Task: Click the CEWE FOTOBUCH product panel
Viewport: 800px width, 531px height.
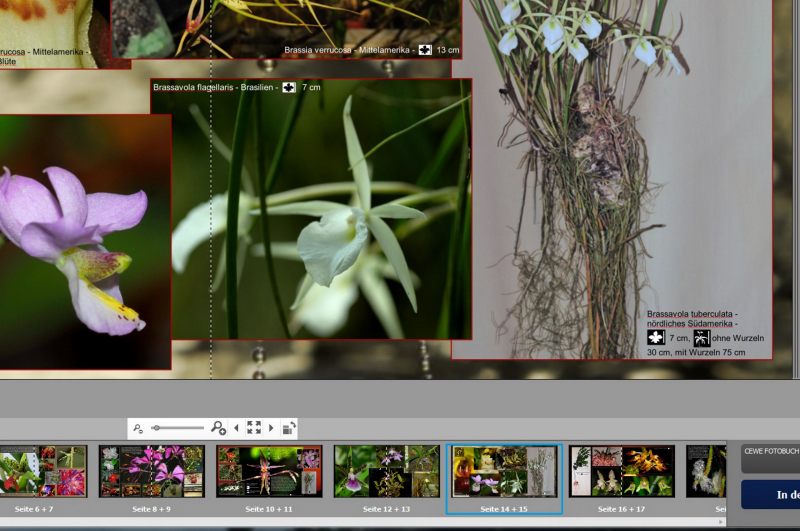Action: (x=770, y=457)
